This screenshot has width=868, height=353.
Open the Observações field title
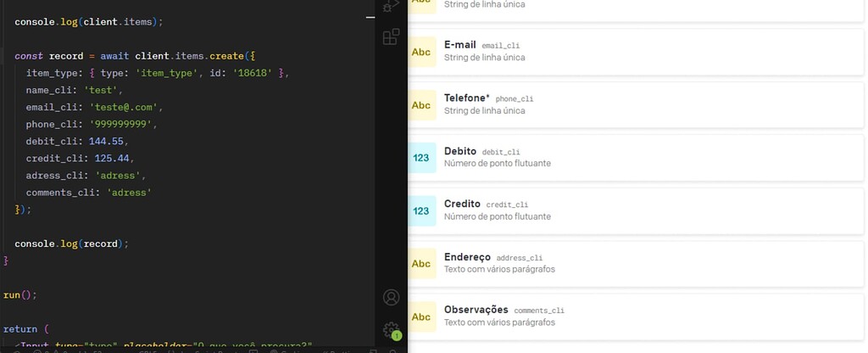pyautogui.click(x=476, y=310)
